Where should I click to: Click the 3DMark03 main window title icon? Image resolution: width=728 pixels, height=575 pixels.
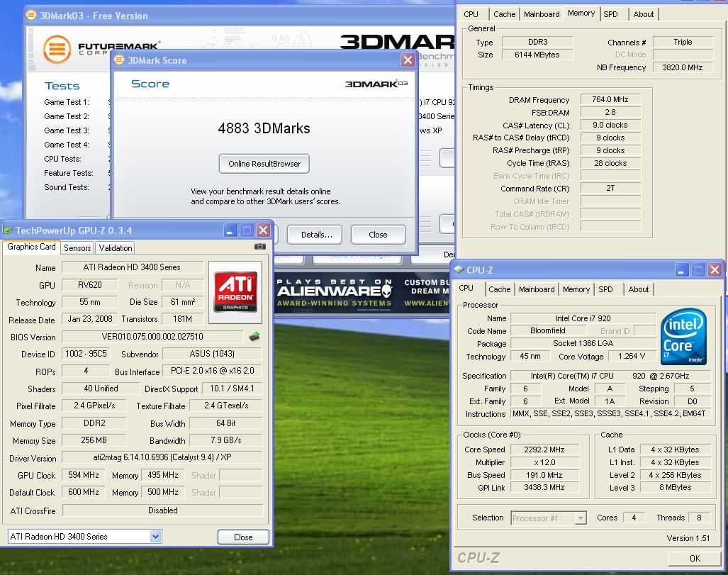click(x=31, y=16)
